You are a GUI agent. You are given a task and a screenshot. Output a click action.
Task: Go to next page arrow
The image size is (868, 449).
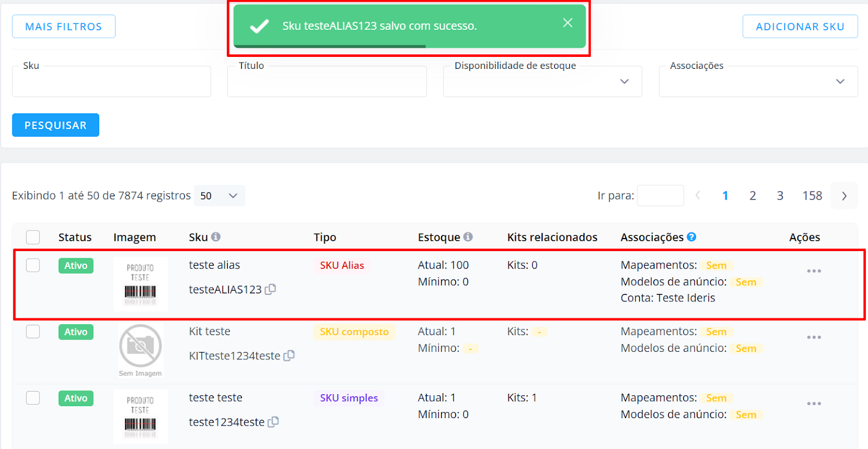[844, 196]
